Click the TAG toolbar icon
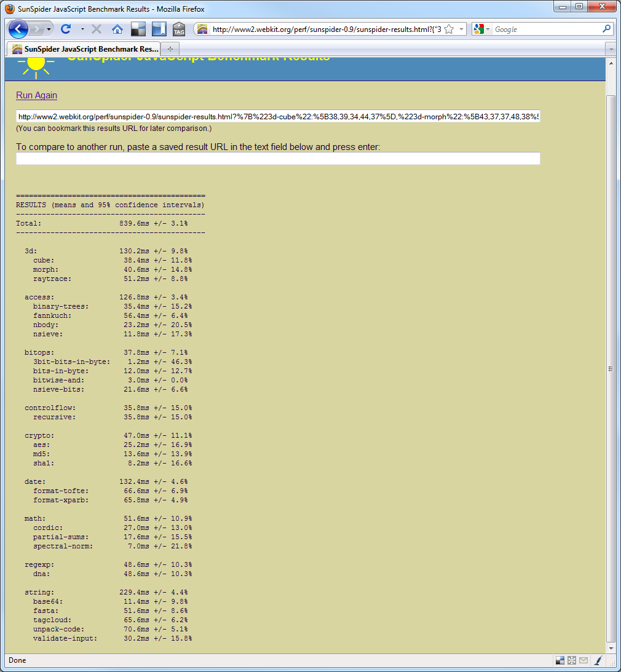Screen dimensions: 621x672 click(179, 29)
